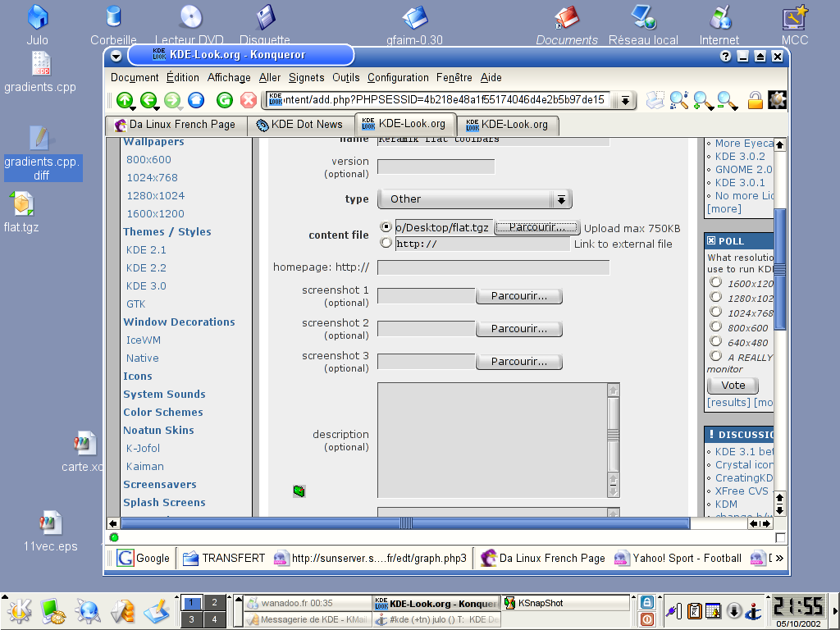Stop loading with the red X icon
The height and width of the screenshot is (630, 840).
248,99
